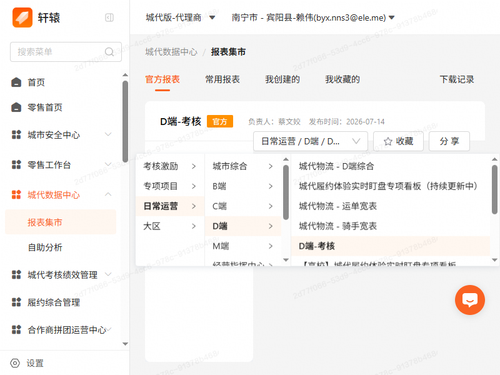This screenshot has height=375, width=500.
Task: Switch to 我收藏的 tab
Action: [x=342, y=79]
